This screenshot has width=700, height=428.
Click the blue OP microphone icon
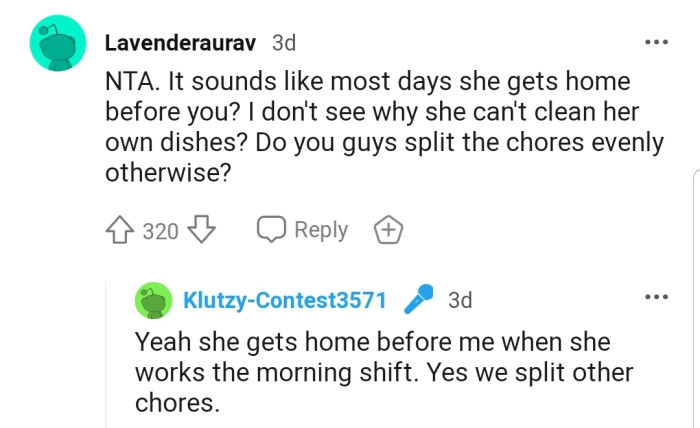pyautogui.click(x=417, y=299)
